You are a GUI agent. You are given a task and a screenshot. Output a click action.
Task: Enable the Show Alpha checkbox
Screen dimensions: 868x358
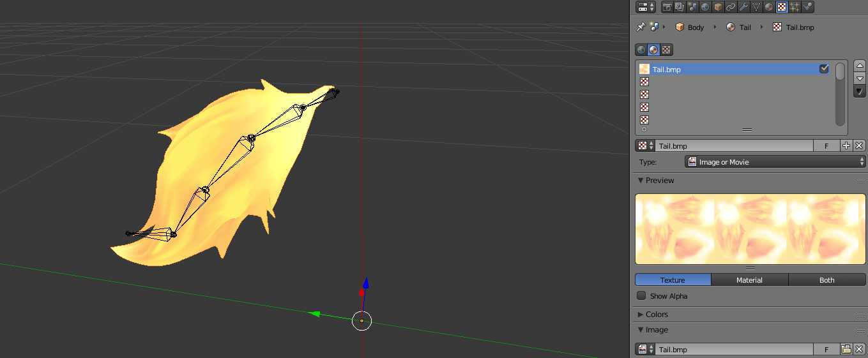pyautogui.click(x=641, y=296)
